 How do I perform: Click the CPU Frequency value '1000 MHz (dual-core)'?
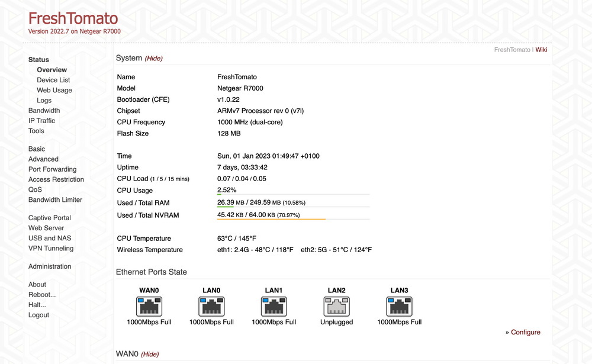point(250,123)
